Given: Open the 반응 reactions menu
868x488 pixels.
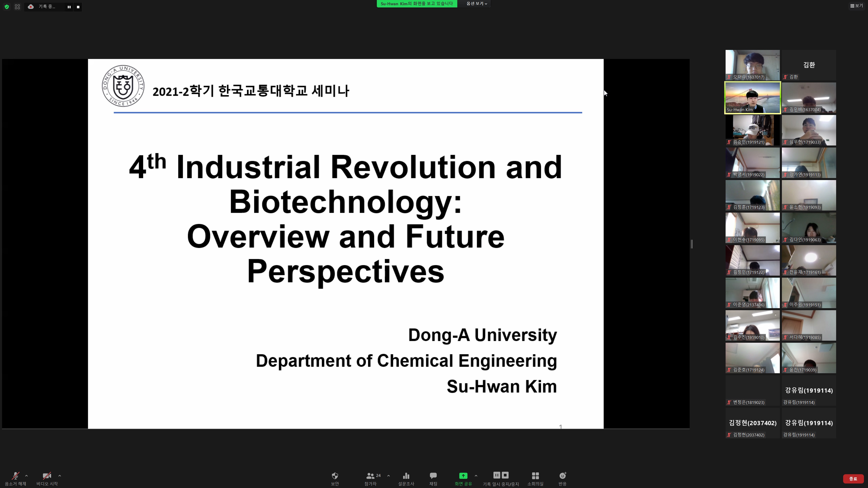Looking at the screenshot, I should point(563,479).
